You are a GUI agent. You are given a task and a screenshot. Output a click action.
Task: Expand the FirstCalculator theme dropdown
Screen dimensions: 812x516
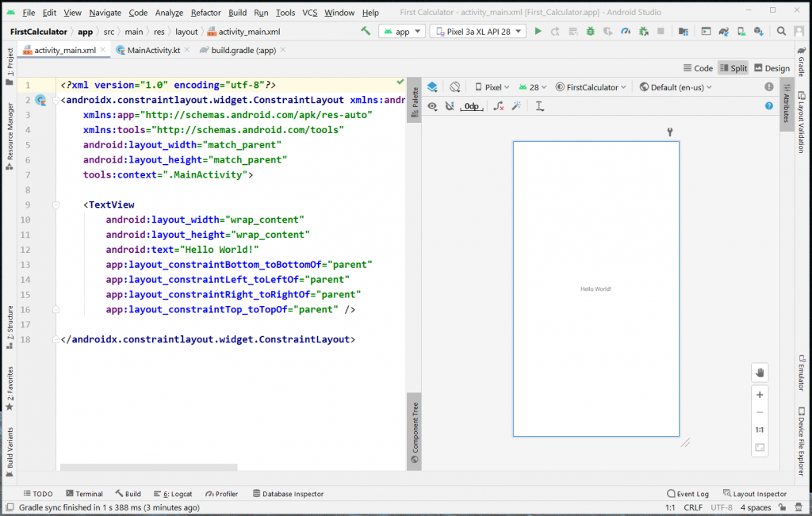pyautogui.click(x=591, y=87)
